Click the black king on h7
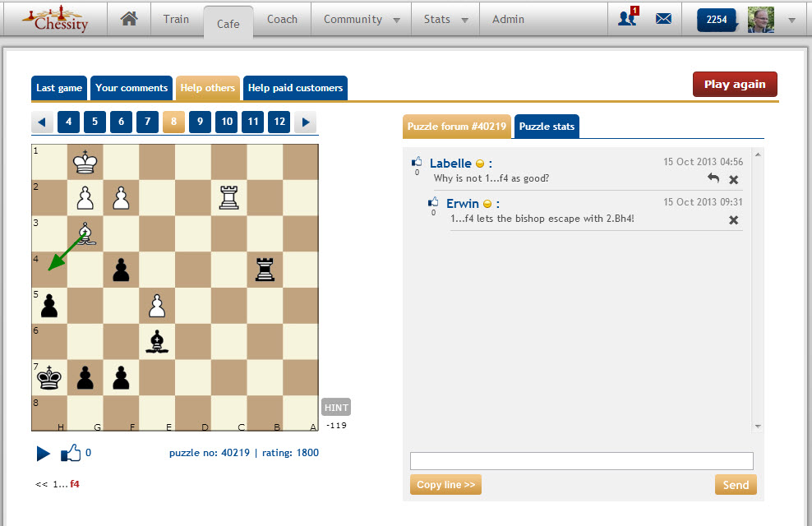This screenshot has height=526, width=812. click(x=49, y=377)
